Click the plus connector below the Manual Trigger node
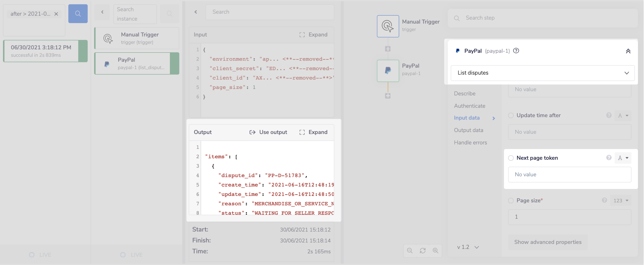644x265 pixels. pyautogui.click(x=388, y=49)
